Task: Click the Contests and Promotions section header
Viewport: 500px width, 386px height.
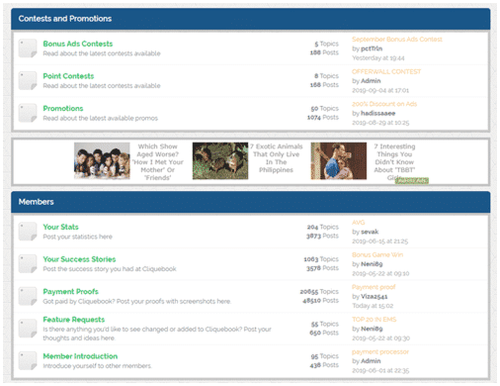Action: coord(251,19)
